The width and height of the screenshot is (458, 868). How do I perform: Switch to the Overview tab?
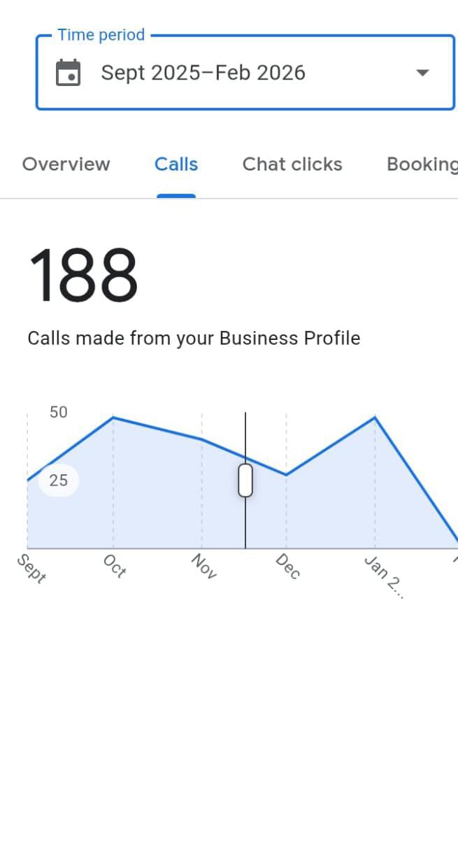coord(66,164)
